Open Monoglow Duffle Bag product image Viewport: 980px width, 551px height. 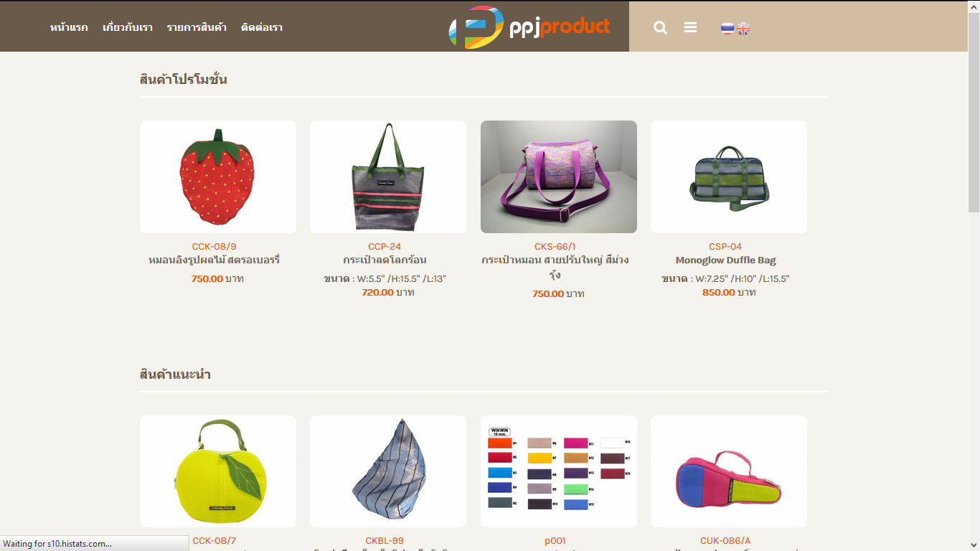tap(729, 176)
